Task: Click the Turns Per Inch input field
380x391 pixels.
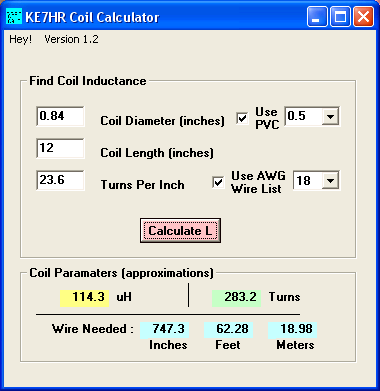Action: (x=60, y=180)
